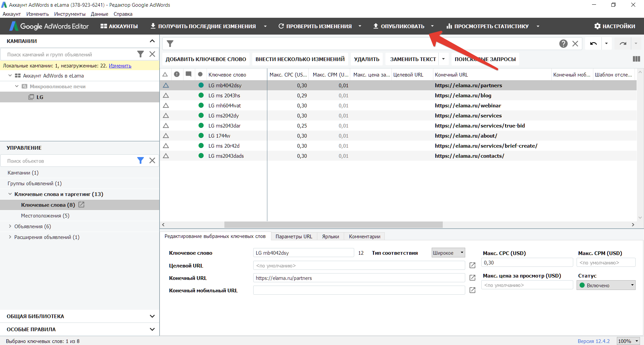The image size is (644, 345).
Task: Click blue filter funnel in УПРАВЛЕНИЕ search
Action: point(141,160)
